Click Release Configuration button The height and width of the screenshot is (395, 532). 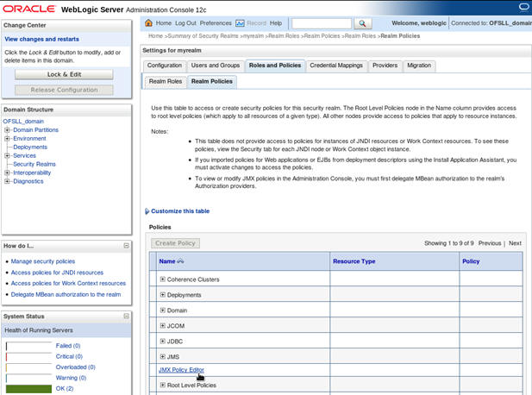pyautogui.click(x=64, y=90)
